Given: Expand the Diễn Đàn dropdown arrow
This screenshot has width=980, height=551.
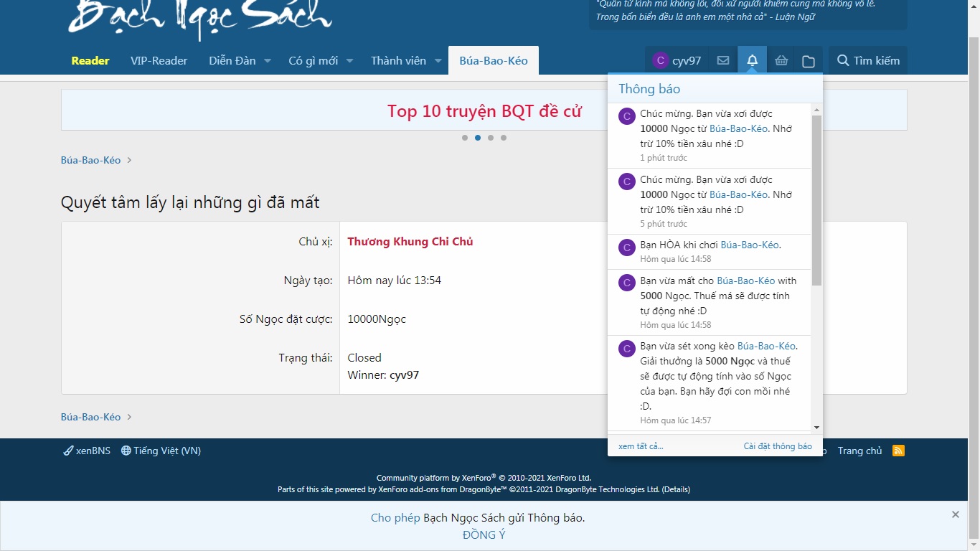Looking at the screenshot, I should tap(267, 61).
